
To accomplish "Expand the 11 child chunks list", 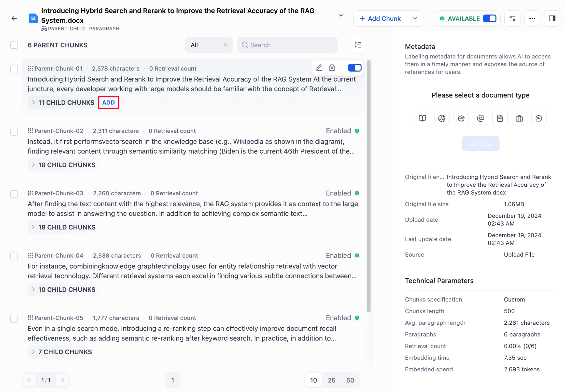I will 63,102.
